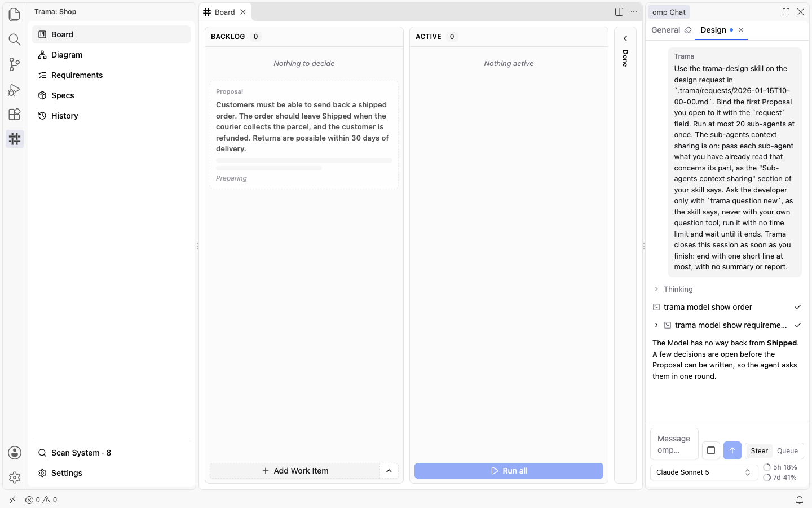The width and height of the screenshot is (812, 508).
Task: Click the remote connection status icon
Action: pyautogui.click(x=12, y=500)
